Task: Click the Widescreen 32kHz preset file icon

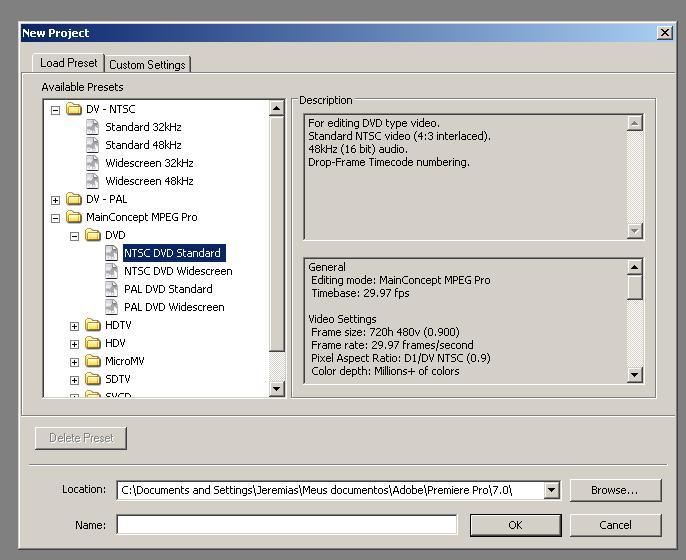Action: pos(92,163)
